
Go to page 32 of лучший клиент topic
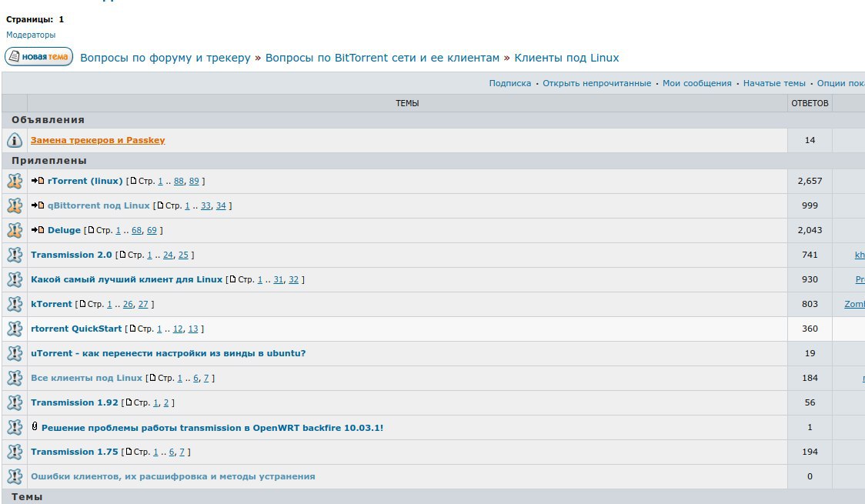pyautogui.click(x=293, y=280)
